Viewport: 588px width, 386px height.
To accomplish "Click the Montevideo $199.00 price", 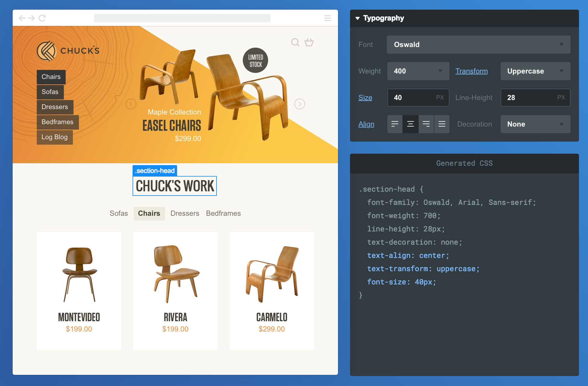I will tap(79, 329).
